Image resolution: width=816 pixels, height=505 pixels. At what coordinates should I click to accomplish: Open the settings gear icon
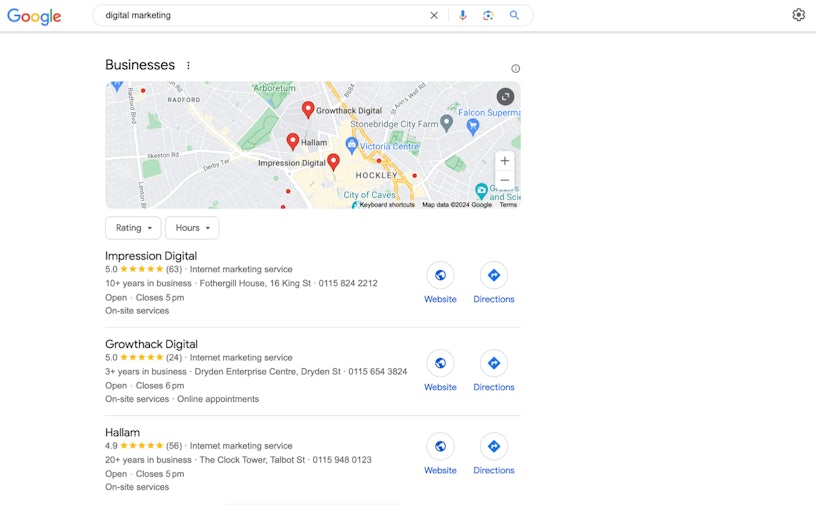pos(798,15)
